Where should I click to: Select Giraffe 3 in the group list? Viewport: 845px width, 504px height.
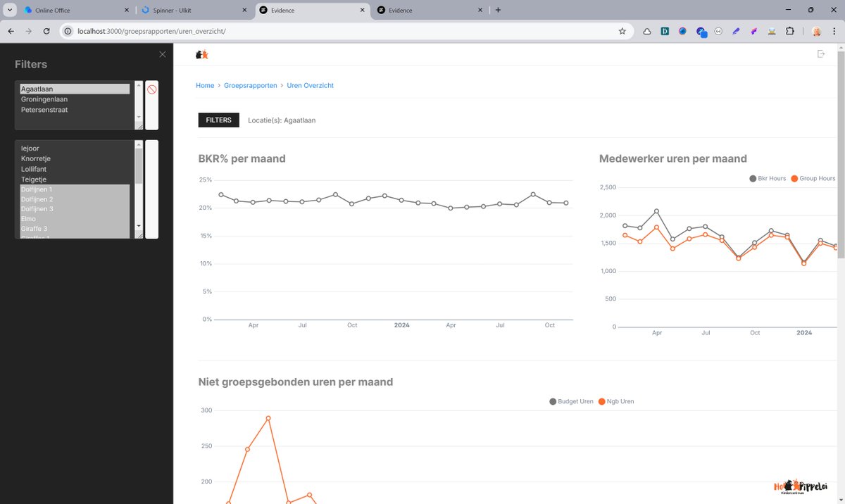[x=75, y=229]
